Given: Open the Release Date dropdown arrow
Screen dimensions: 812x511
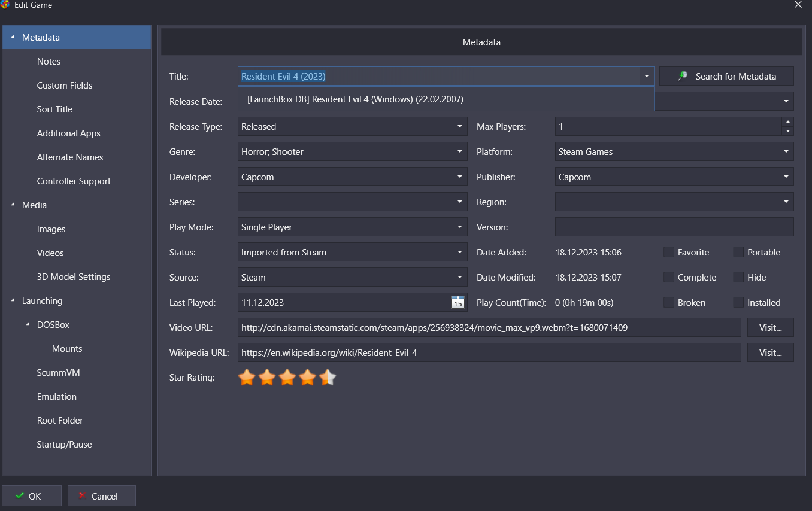Looking at the screenshot, I should tap(786, 101).
